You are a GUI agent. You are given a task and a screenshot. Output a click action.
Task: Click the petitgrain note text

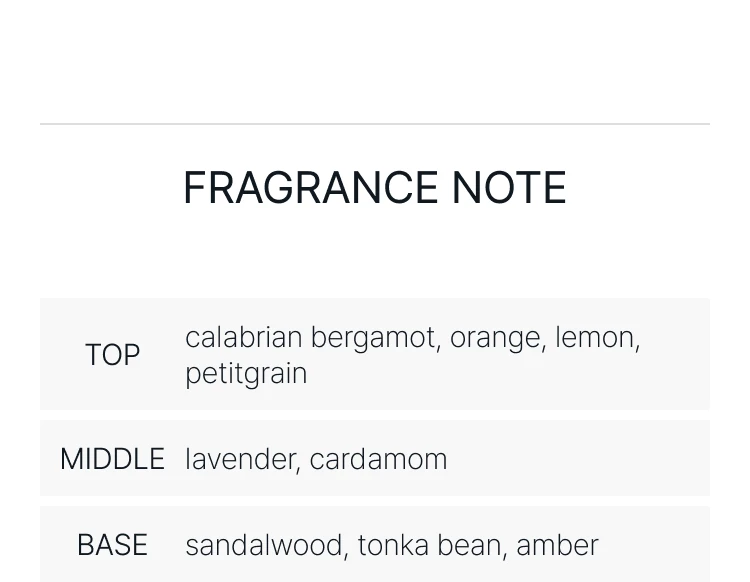(246, 374)
